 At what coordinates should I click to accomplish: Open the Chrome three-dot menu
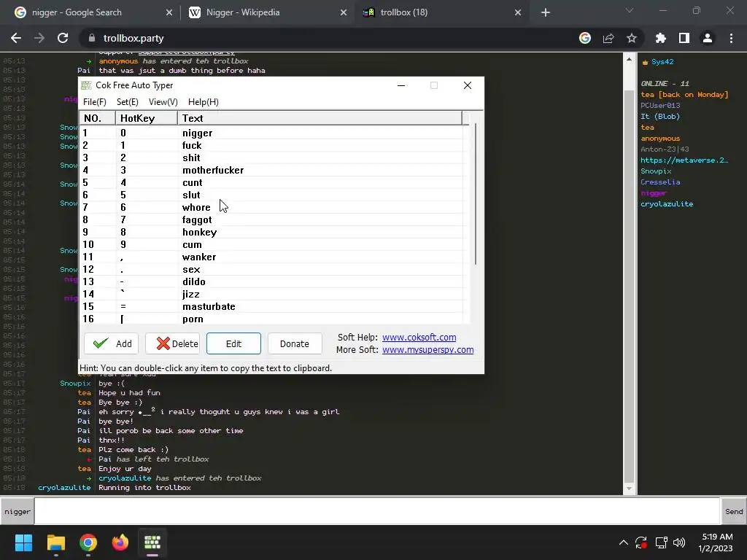tap(731, 38)
